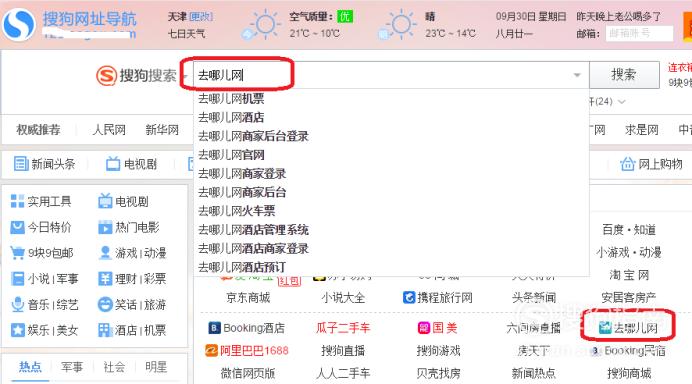
Task: Select suggestion 去哪儿网酒店预订
Action: 242,267
